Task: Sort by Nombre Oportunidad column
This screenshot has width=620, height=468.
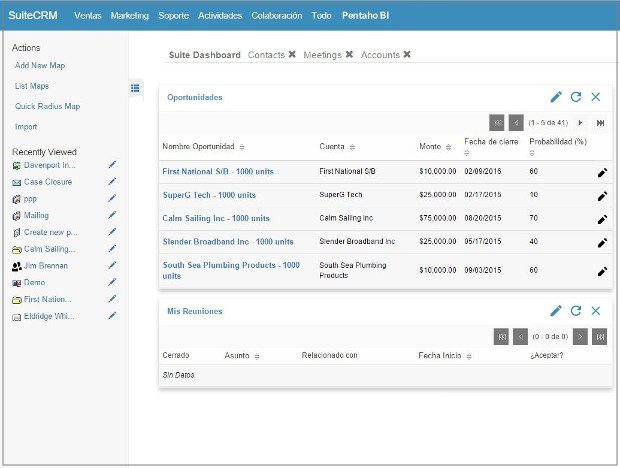Action: (x=242, y=148)
